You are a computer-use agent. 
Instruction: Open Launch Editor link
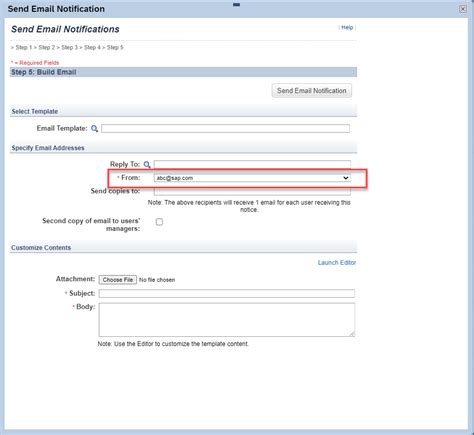click(337, 263)
